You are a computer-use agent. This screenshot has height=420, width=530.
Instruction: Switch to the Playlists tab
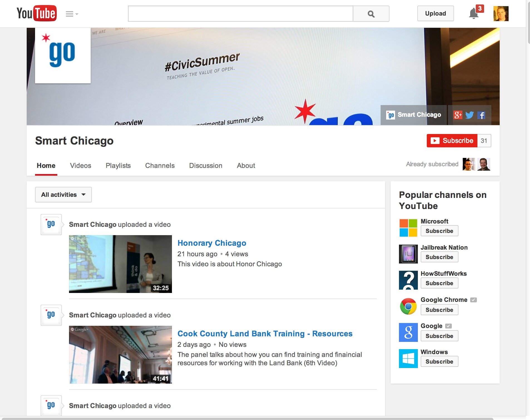click(118, 165)
